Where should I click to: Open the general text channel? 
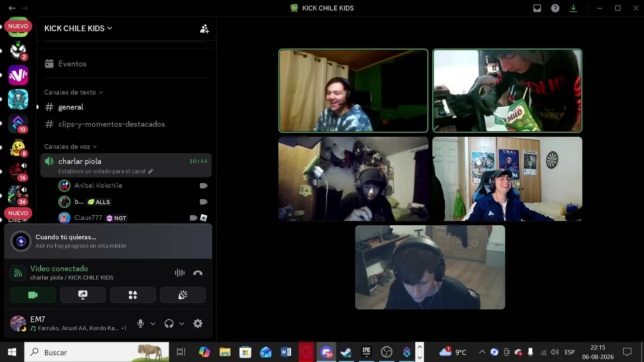click(x=126, y=107)
